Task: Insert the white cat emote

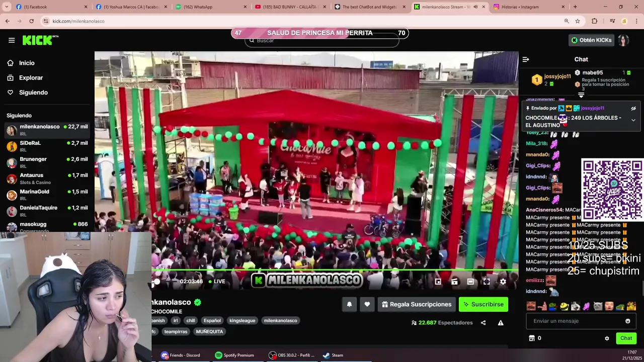Action: click(598, 306)
